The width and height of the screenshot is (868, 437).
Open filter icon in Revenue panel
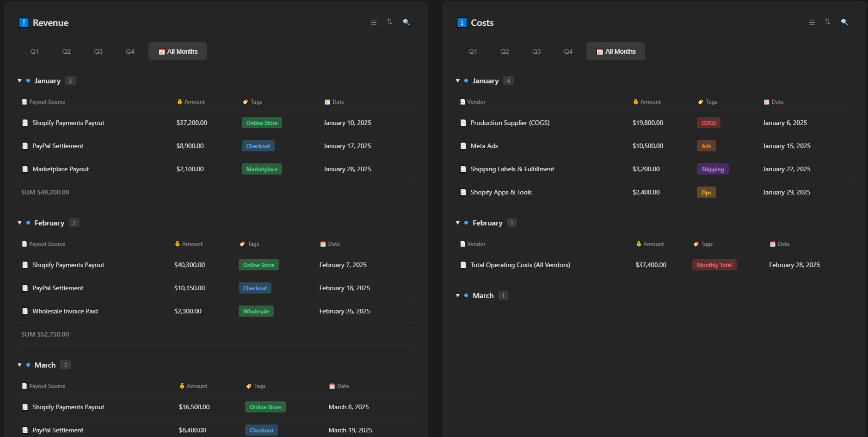click(x=374, y=22)
